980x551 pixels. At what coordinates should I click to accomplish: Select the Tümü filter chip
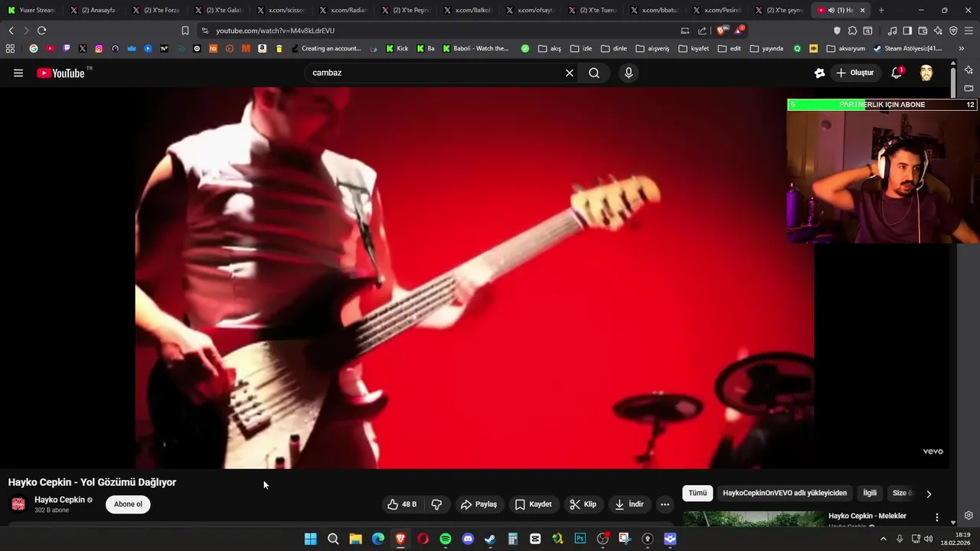(x=697, y=493)
